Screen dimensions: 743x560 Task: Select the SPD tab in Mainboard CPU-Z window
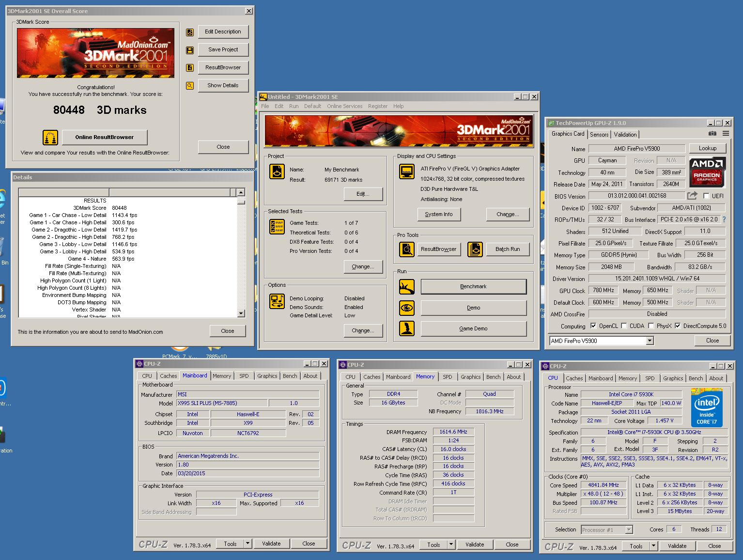click(244, 376)
